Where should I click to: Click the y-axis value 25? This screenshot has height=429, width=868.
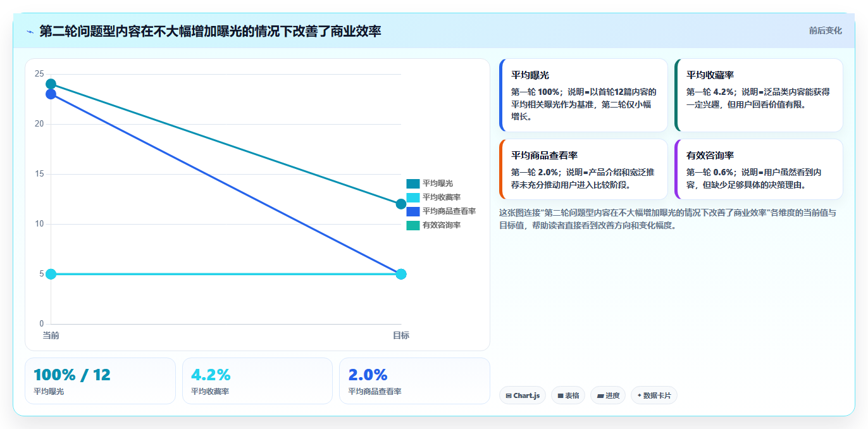click(x=39, y=74)
